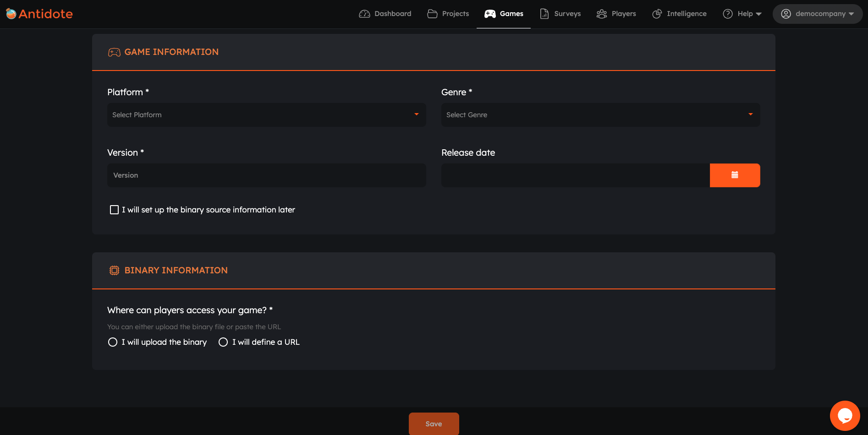Open the democompany account menu
This screenshot has width=868, height=435.
point(817,14)
